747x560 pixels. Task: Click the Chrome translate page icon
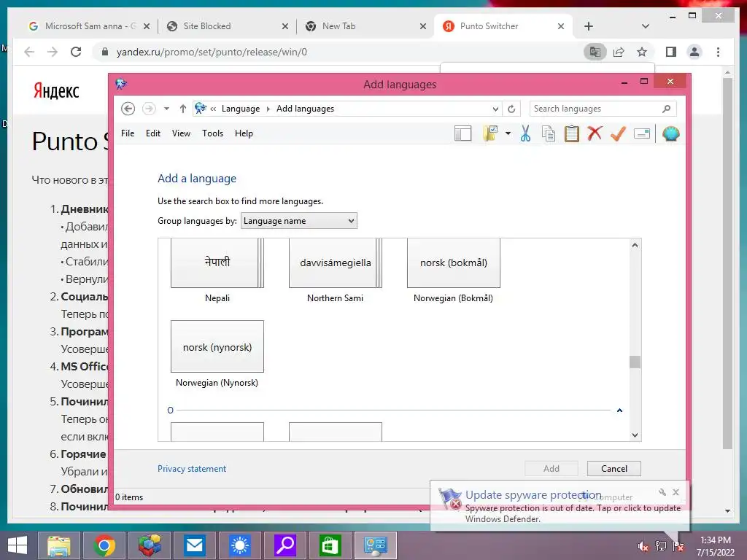[x=595, y=52]
